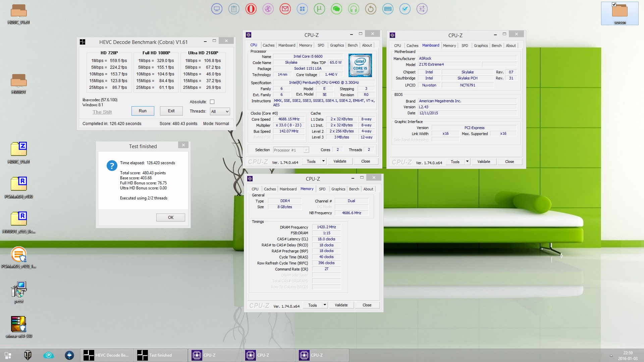Open About tab in CPU-Z Mainboard window
The width and height of the screenshot is (644, 362).
coord(511,46)
